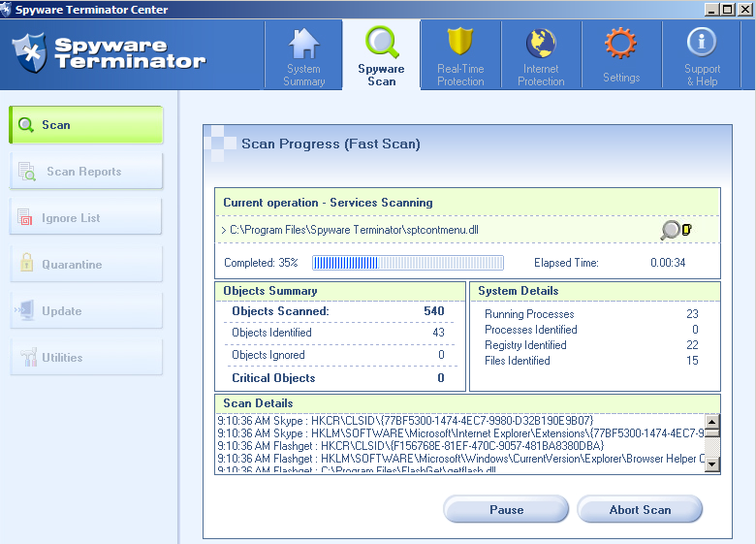Image resolution: width=756 pixels, height=544 pixels.
Task: Click the Scan Details scroll down arrow
Action: click(x=712, y=464)
